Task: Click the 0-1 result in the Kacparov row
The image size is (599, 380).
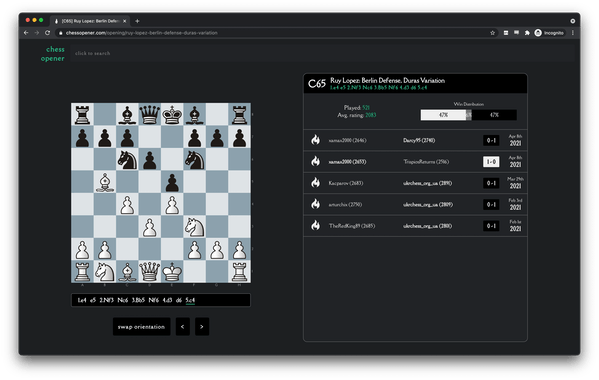Action: coord(491,183)
